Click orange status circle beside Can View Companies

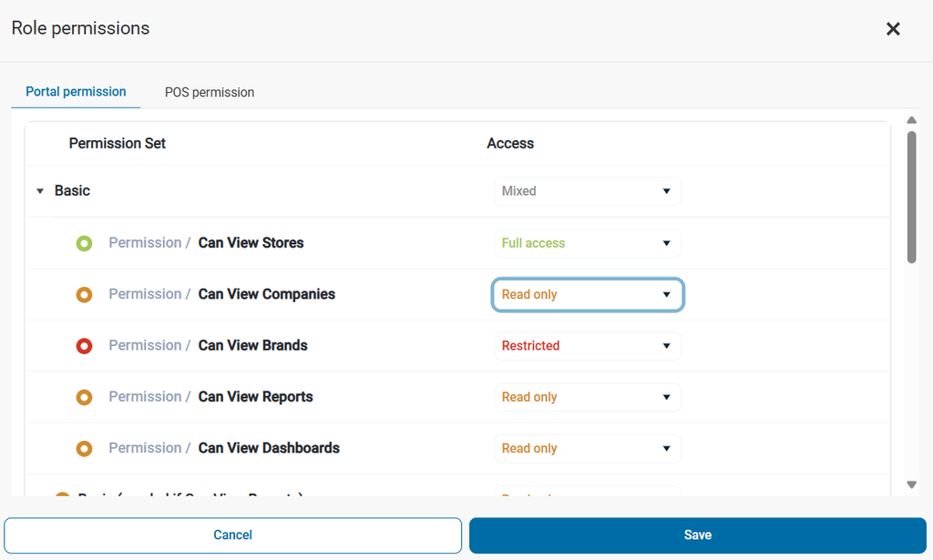click(x=84, y=295)
